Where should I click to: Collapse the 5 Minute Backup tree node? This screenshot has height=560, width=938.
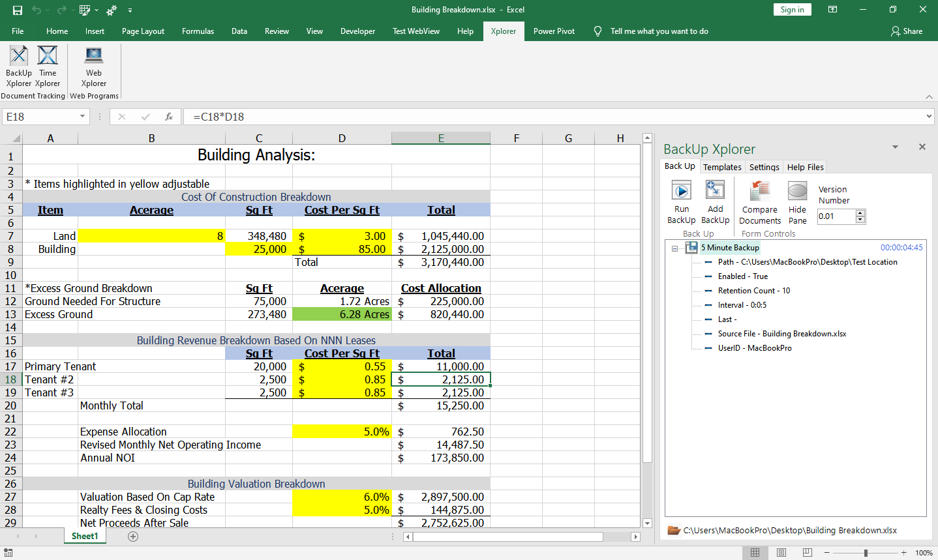[x=673, y=247]
